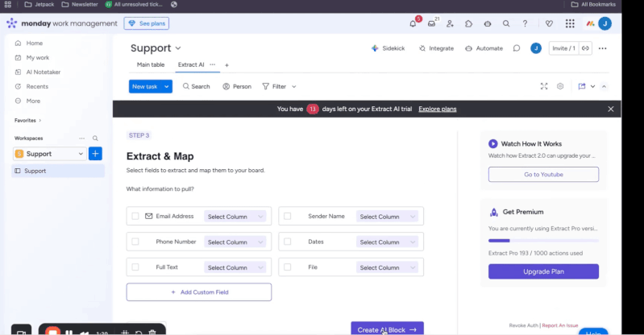The height and width of the screenshot is (335, 644).
Task: Open Sidekick AI assistant
Action: 388,48
